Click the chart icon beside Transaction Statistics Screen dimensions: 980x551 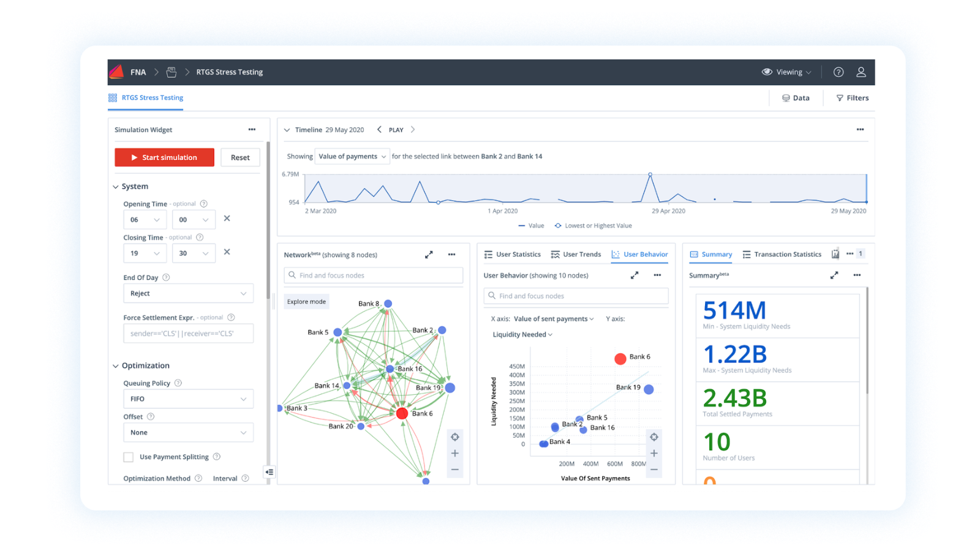[835, 254]
